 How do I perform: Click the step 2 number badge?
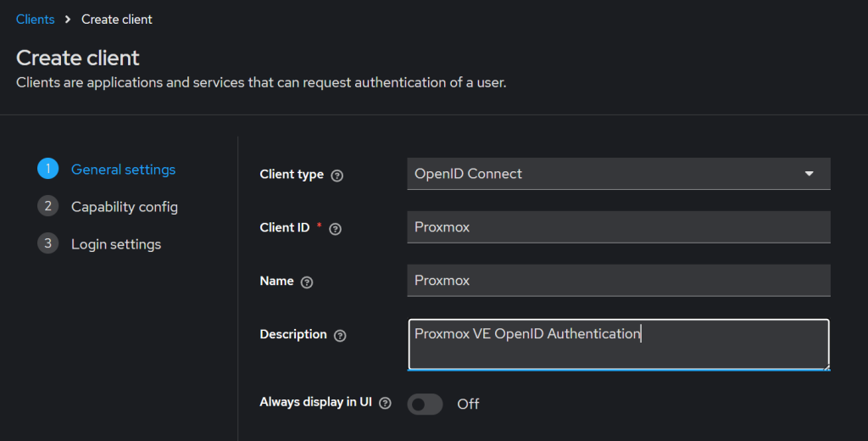point(48,206)
